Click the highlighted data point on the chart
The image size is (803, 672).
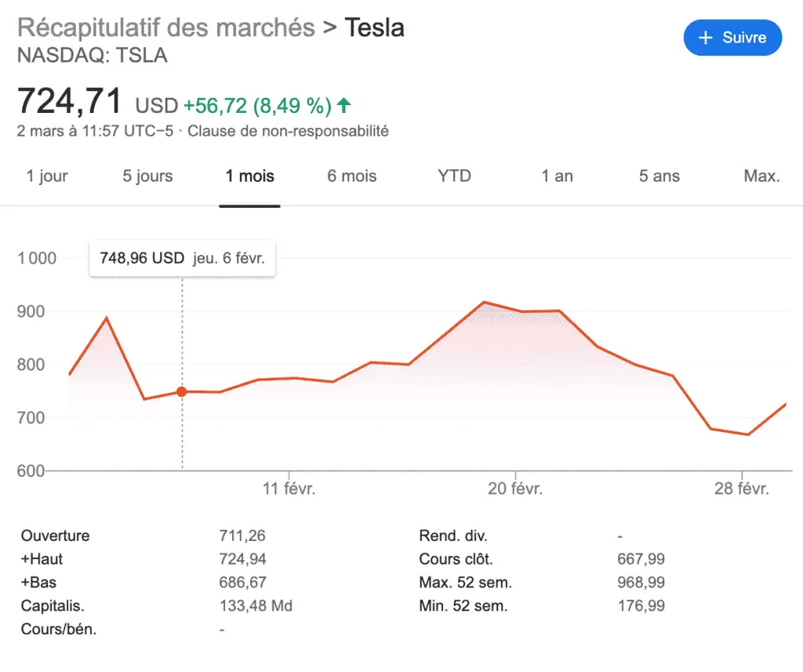tap(182, 390)
